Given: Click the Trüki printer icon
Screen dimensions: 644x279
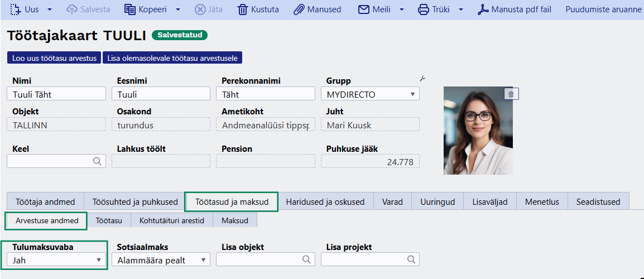Looking at the screenshot, I should tap(424, 9).
